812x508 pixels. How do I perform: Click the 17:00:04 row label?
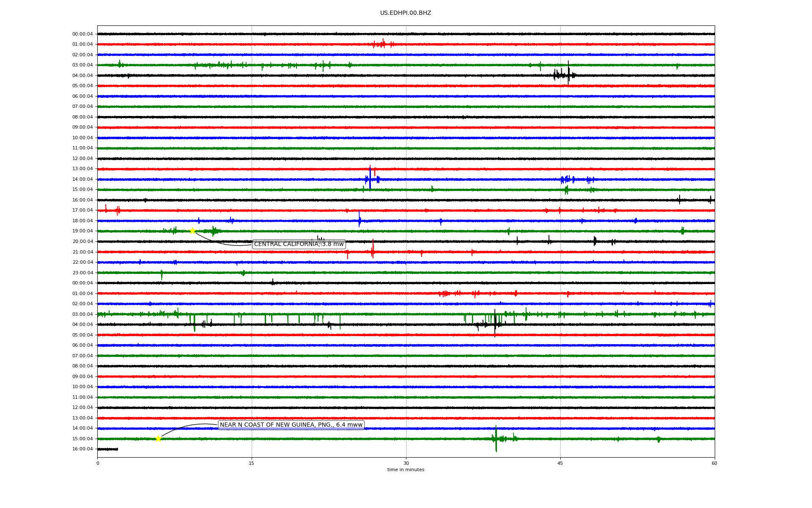[x=82, y=210]
